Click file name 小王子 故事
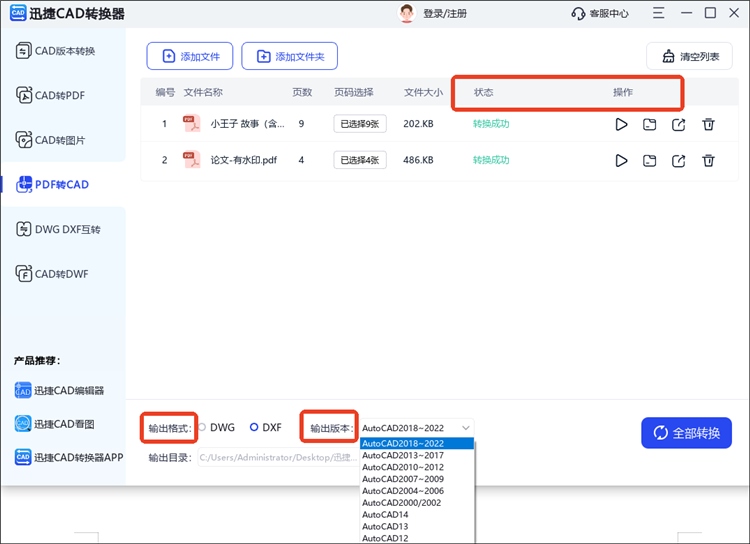This screenshot has height=544, width=750. pos(247,123)
